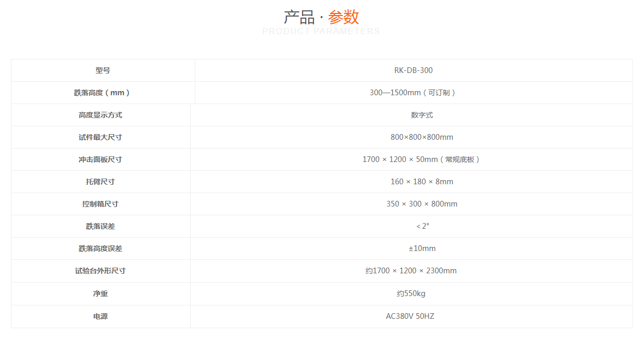Viewport: 644px width, 338px height.
Task: Click the 800×800×800mm value cell
Action: (422, 137)
